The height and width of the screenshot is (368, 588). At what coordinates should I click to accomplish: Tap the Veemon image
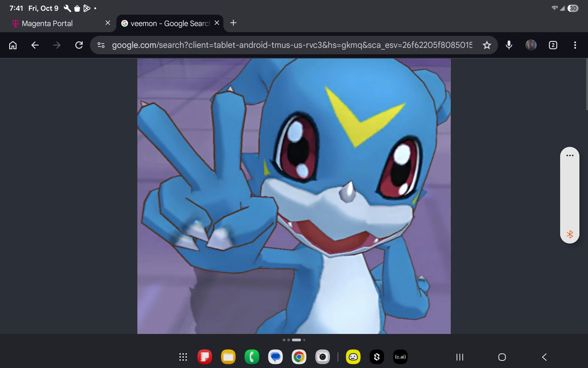[294, 196]
